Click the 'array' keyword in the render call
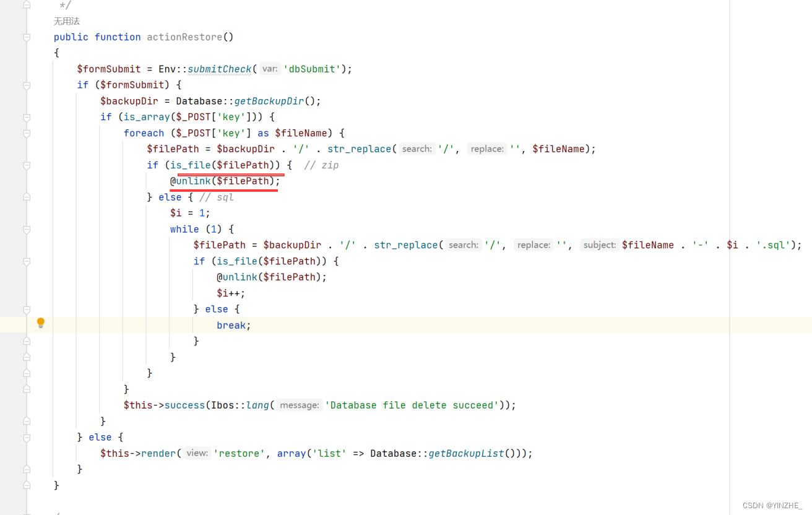The image size is (812, 515). [292, 454]
